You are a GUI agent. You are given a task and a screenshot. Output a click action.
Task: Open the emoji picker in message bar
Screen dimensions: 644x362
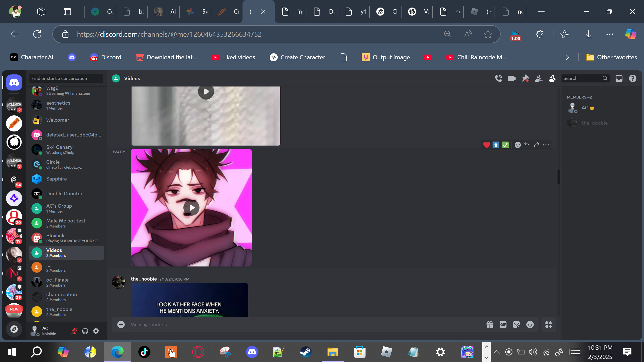[x=530, y=325]
